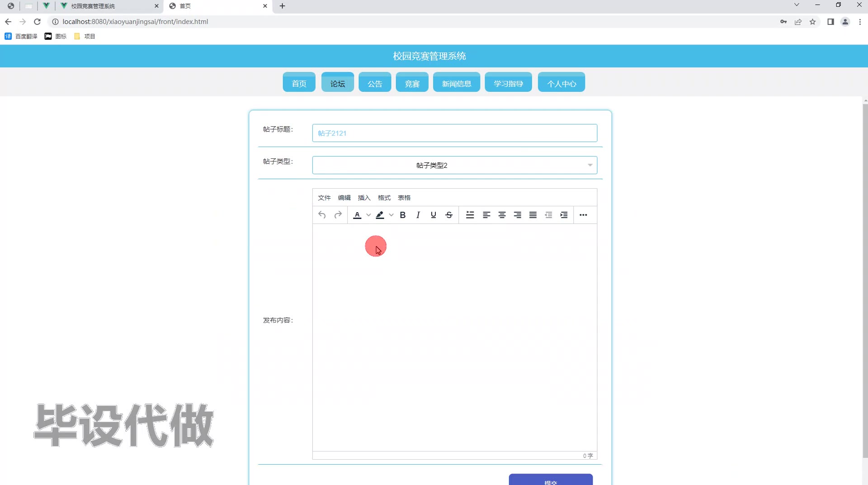Click the page vertical scrollbar
Screen dimensions: 868x485
click(865, 281)
